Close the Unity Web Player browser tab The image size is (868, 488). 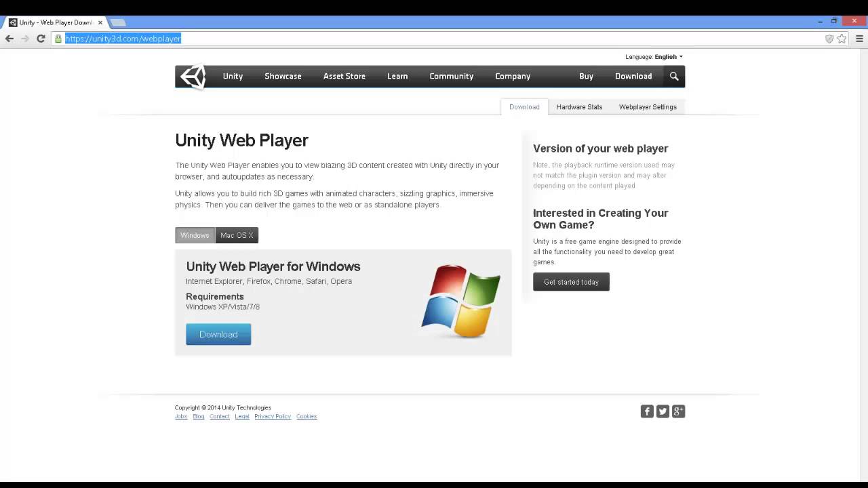point(100,22)
